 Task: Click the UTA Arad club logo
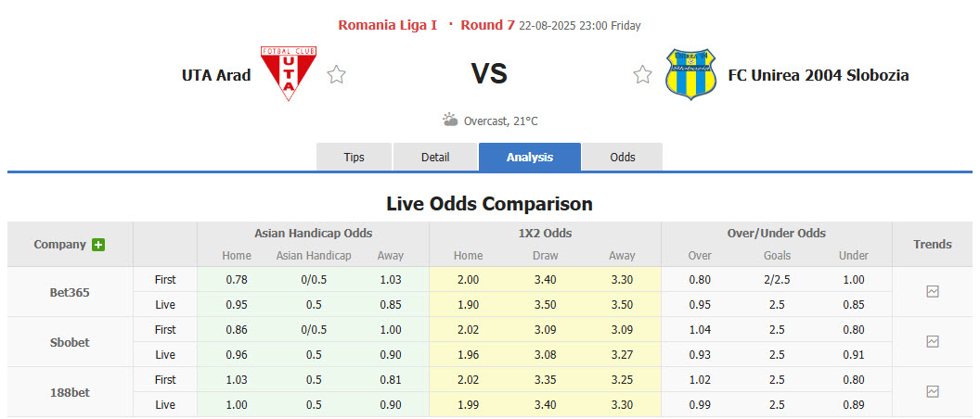pos(290,74)
